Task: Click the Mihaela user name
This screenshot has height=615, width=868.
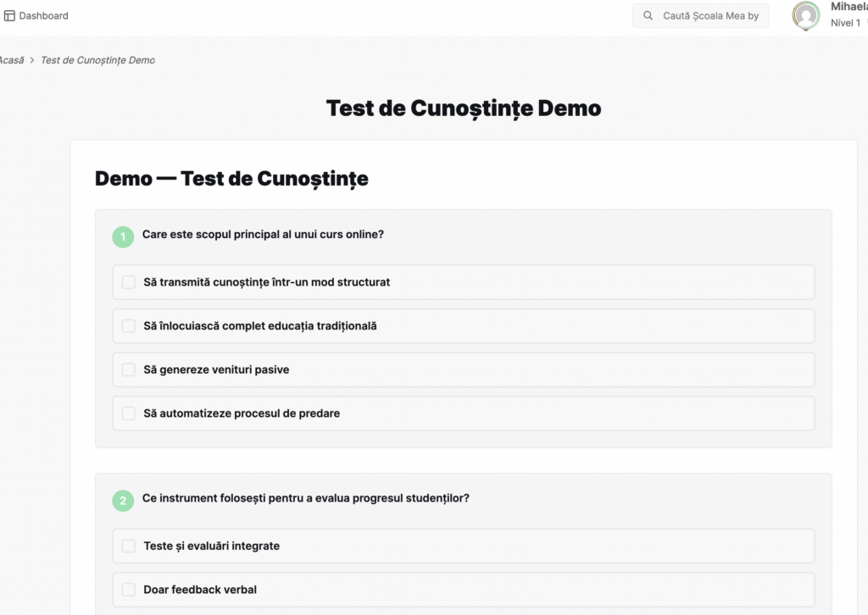Action: 849,7
